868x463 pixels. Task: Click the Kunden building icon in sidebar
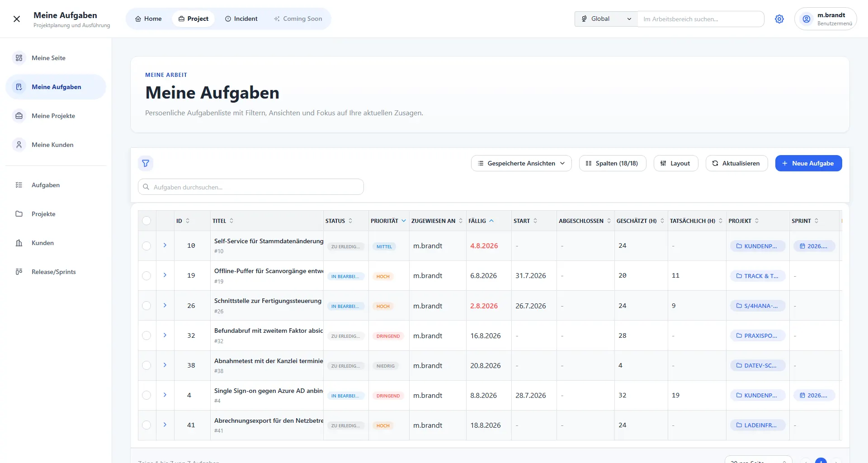click(x=19, y=243)
